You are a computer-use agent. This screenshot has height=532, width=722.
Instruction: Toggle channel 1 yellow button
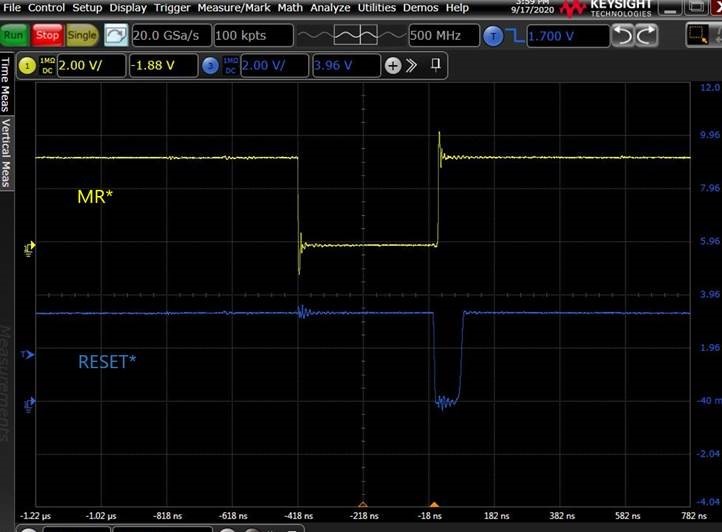pos(27,66)
